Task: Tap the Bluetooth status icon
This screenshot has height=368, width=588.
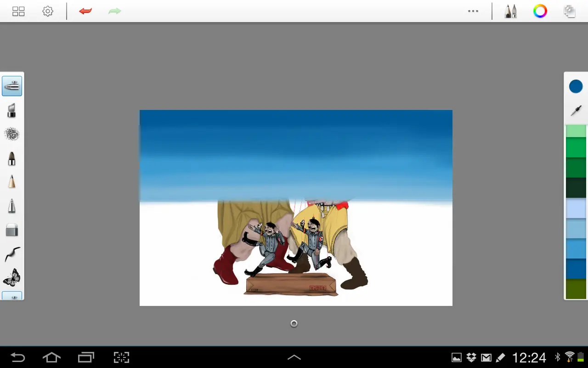Action: 558,357
